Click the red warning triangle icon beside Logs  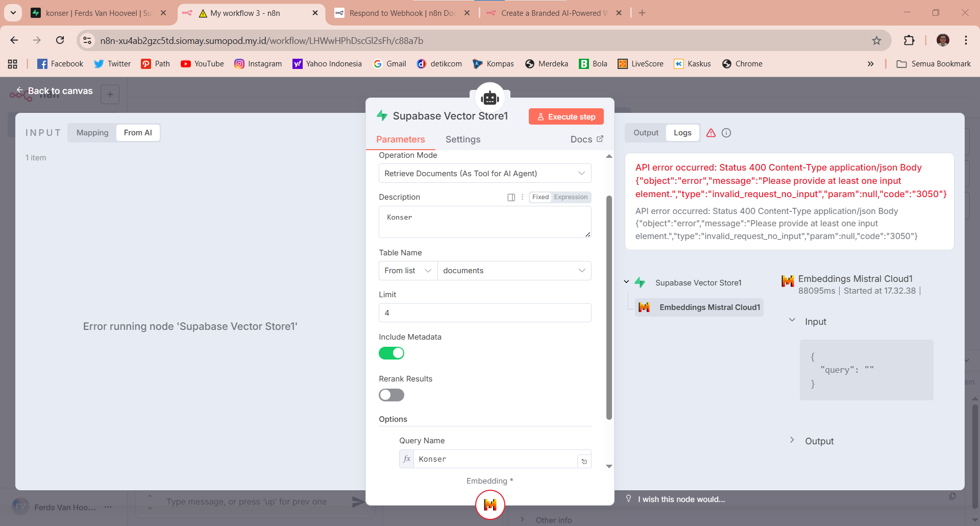pos(711,133)
